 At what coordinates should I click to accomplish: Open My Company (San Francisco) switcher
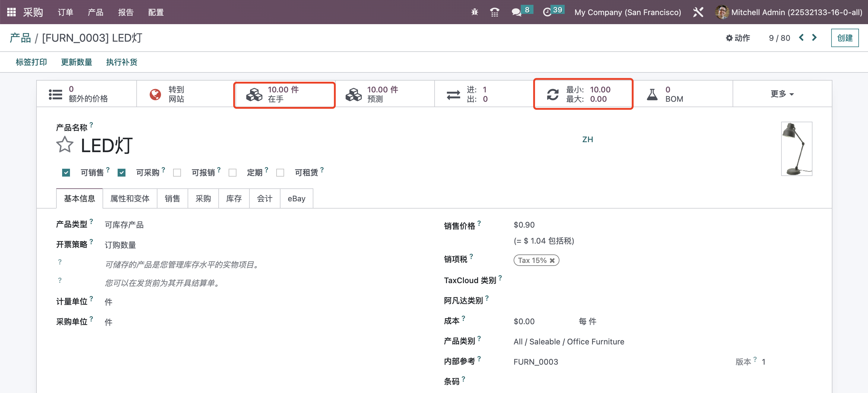pyautogui.click(x=627, y=12)
